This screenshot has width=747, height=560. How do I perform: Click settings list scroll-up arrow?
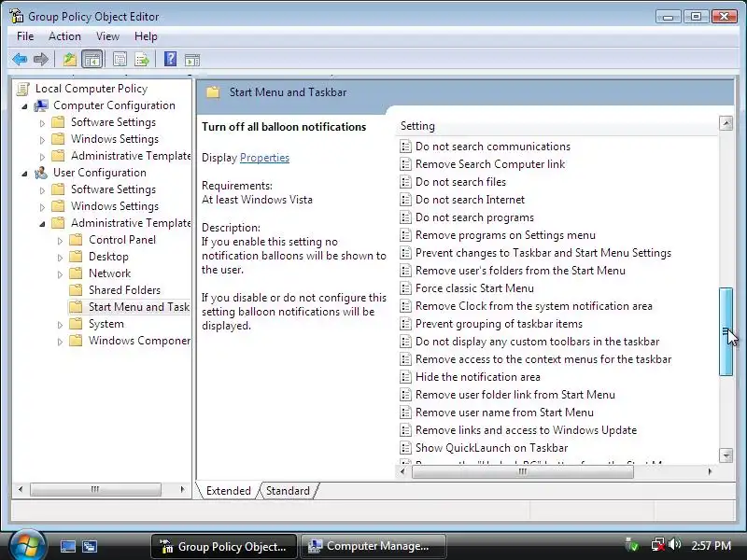[x=726, y=123]
